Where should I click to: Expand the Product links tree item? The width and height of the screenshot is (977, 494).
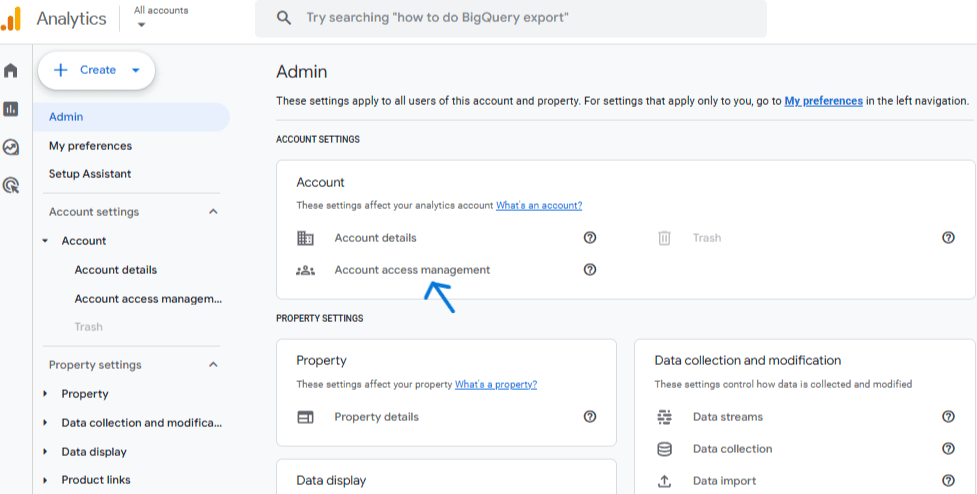(45, 480)
